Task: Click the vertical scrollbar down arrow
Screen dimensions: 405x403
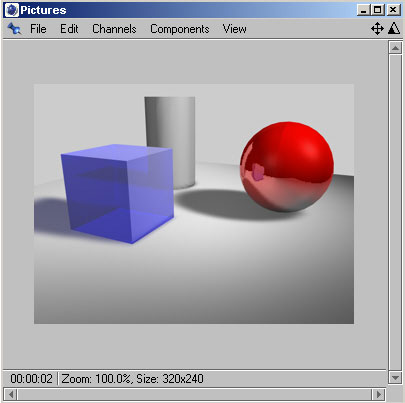Action: click(x=395, y=378)
